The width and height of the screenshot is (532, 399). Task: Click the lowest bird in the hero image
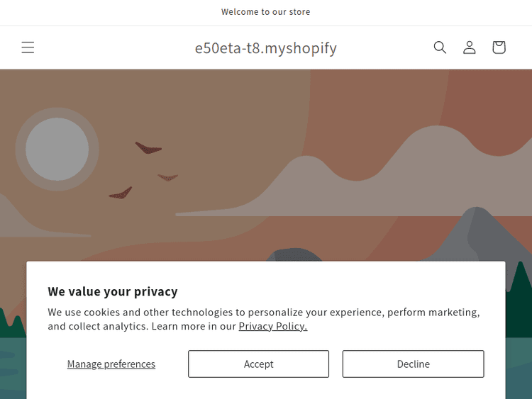122,193
